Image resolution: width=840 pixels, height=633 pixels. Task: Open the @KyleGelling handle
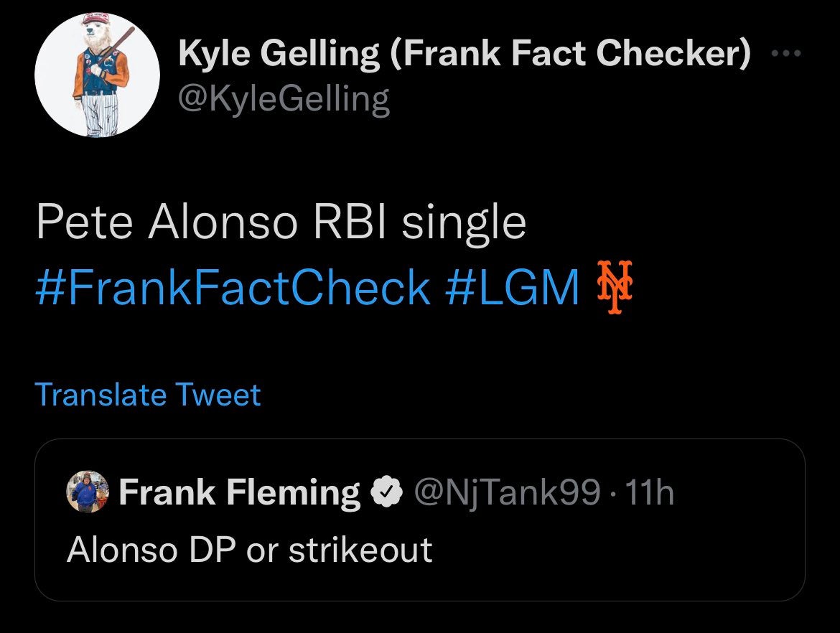284,99
